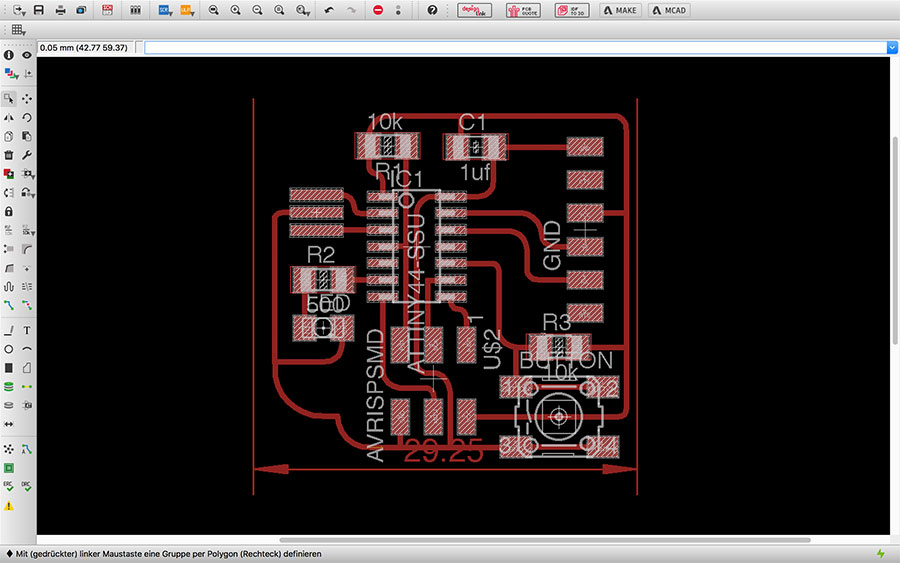Select the Info tool

tap(9, 55)
